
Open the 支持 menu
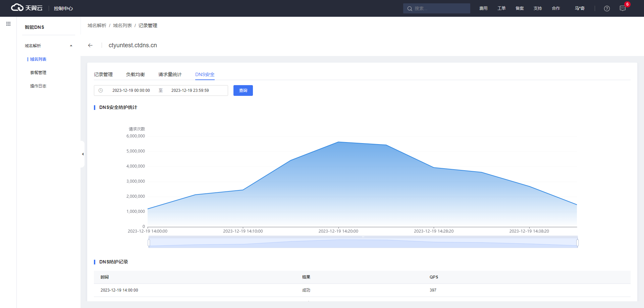click(x=538, y=8)
